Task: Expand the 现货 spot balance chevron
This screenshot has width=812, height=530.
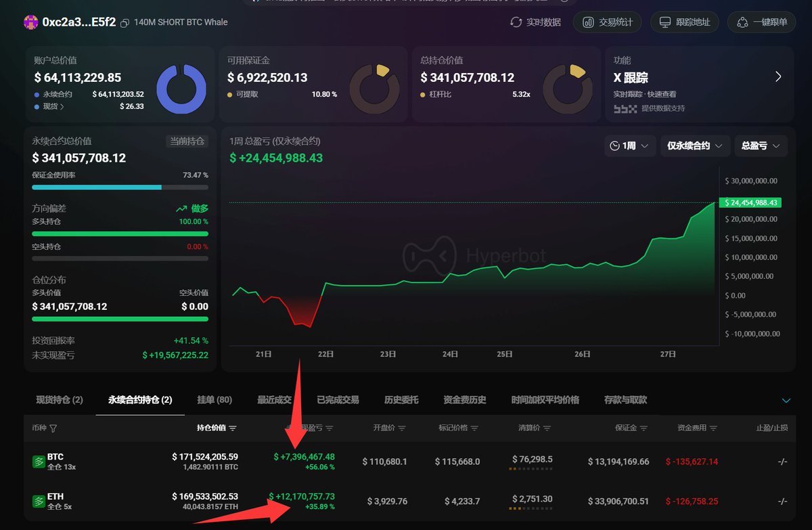Action: pos(62,106)
